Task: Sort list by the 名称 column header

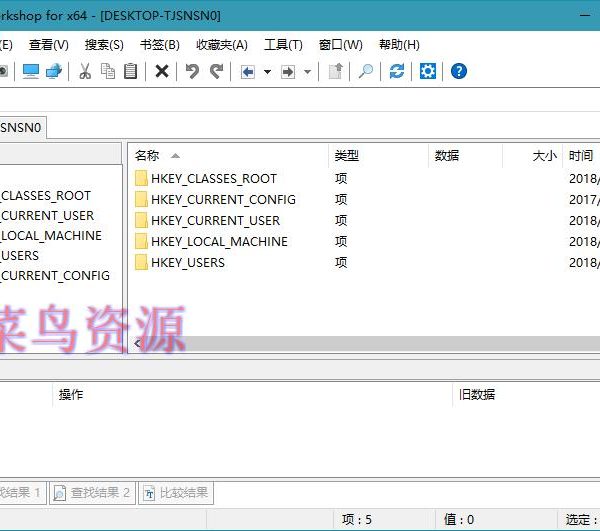Action: pyautogui.click(x=147, y=156)
